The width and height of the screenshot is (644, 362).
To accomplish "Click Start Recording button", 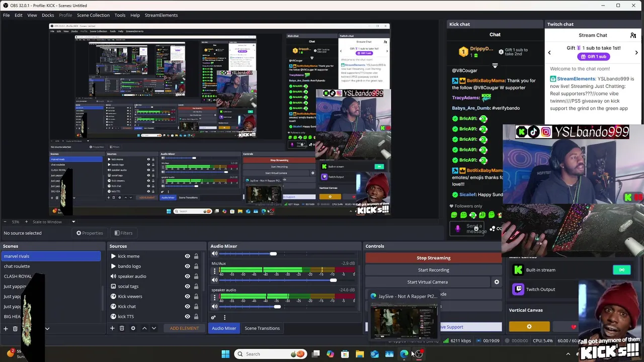I will click(434, 270).
